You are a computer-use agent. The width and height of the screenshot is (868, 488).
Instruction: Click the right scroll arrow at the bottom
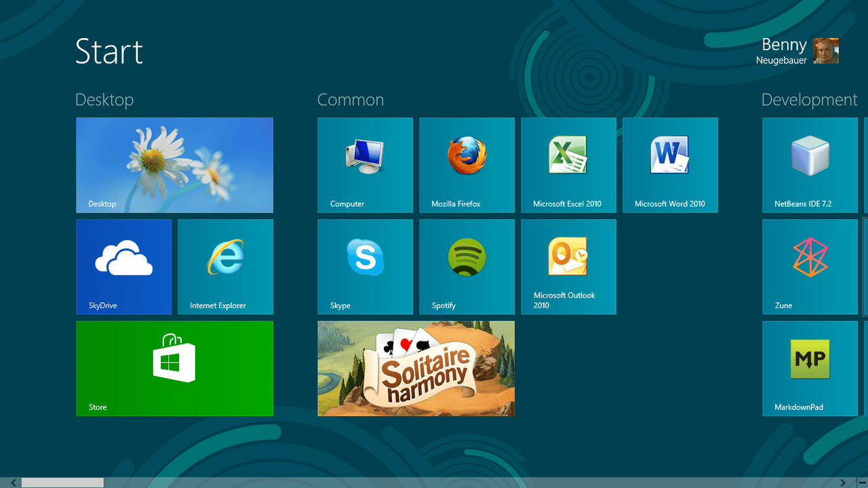[843, 483]
